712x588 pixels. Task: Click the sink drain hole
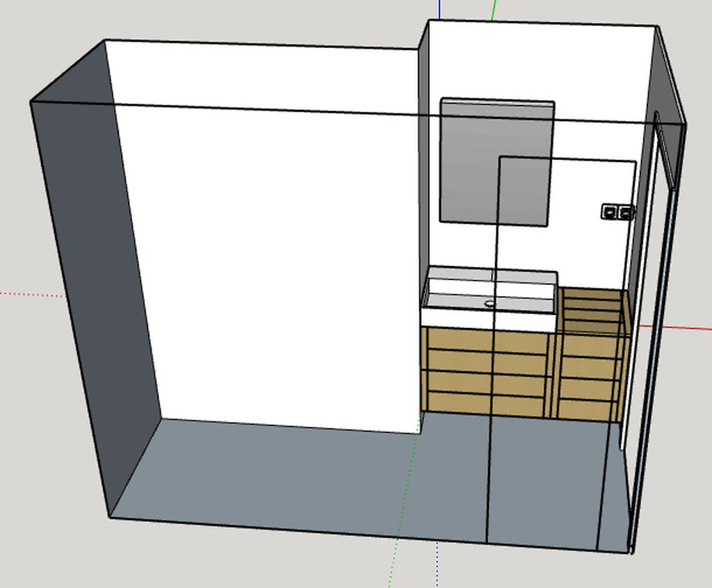click(x=489, y=303)
